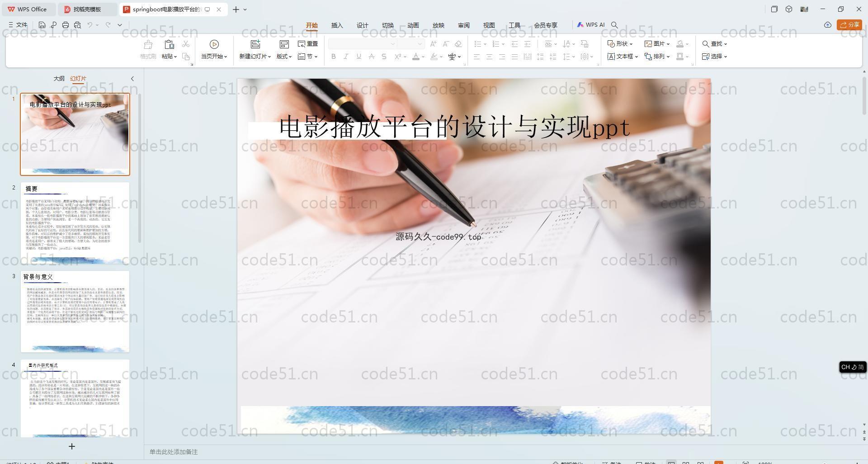Viewport: 868px width, 464px height.
Task: Select slide 4 thumbnail 国内外研究概况
Action: tap(75, 398)
